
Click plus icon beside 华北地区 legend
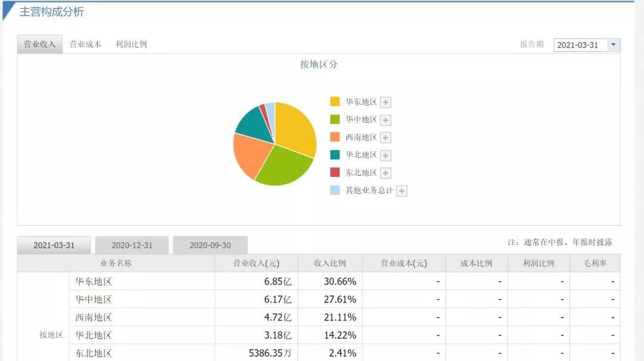pos(386,155)
